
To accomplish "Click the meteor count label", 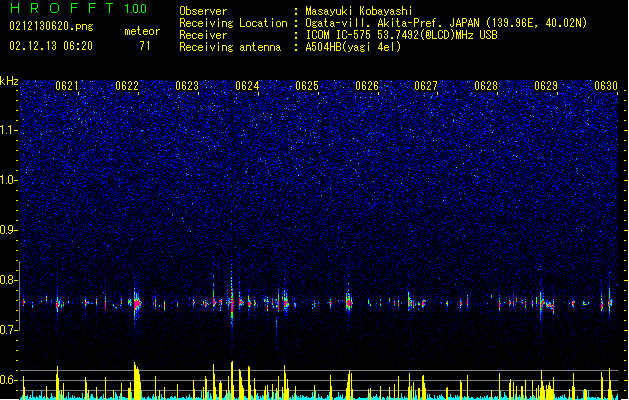I will (142, 31).
